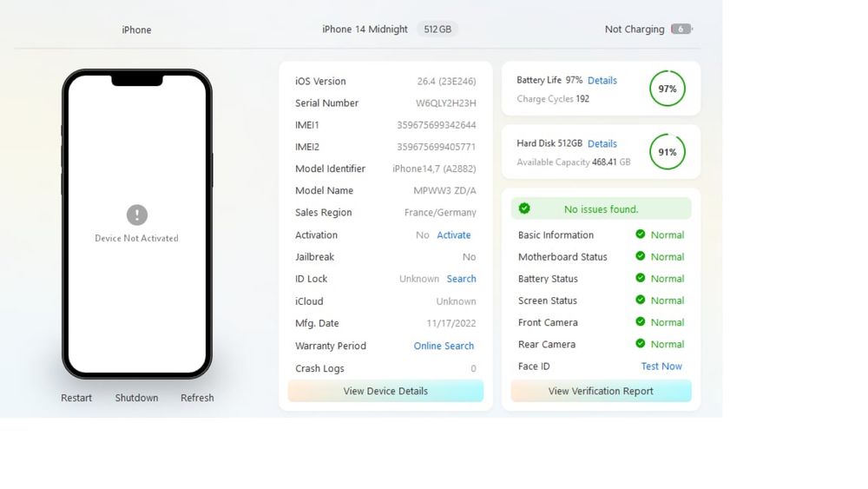
Task: Restart the connected iPhone
Action: coord(76,398)
